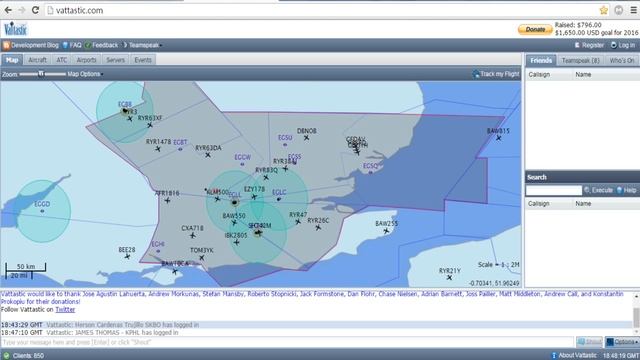Switch to the Airports tab

87,60
